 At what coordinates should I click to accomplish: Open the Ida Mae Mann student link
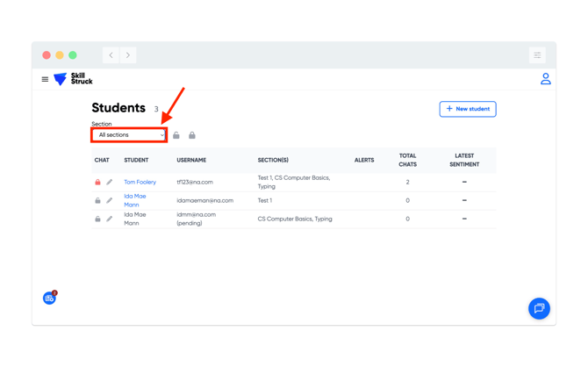[134, 201]
